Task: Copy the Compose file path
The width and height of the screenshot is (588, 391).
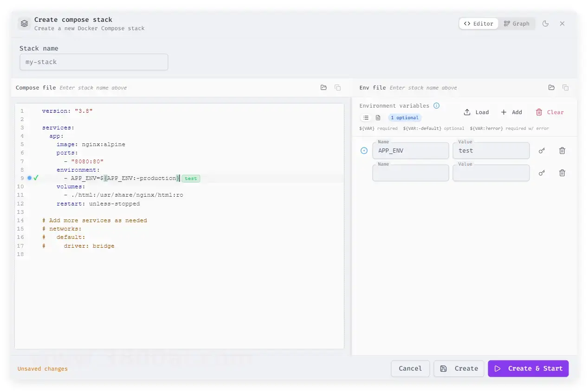Action: [337, 88]
